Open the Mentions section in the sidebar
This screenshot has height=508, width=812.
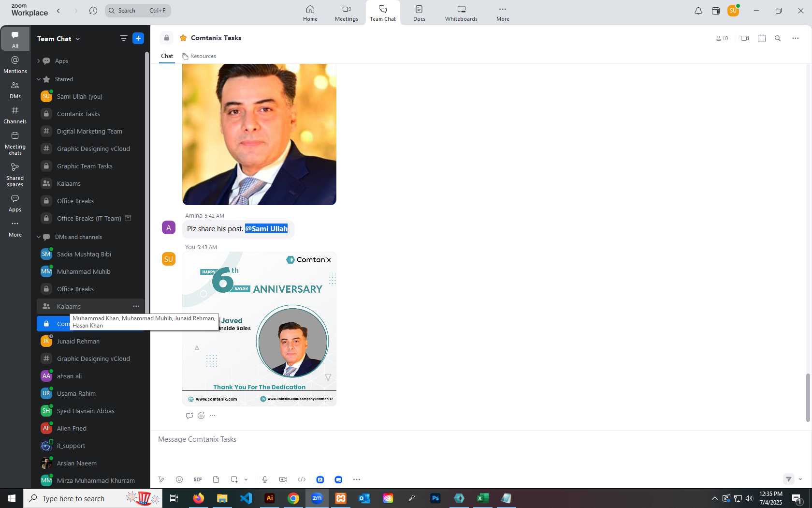(15, 65)
